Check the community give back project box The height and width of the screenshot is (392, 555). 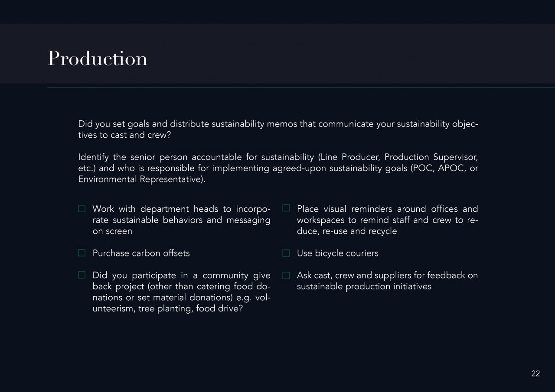coord(82,275)
